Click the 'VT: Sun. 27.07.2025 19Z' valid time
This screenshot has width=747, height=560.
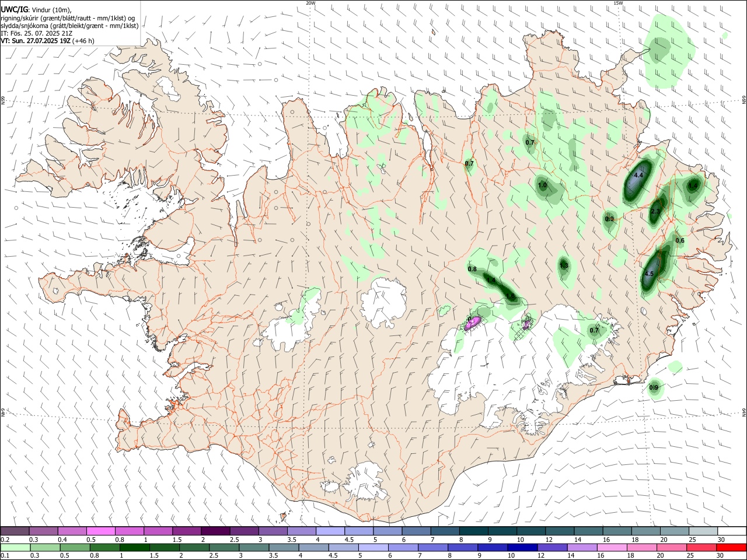(36, 41)
